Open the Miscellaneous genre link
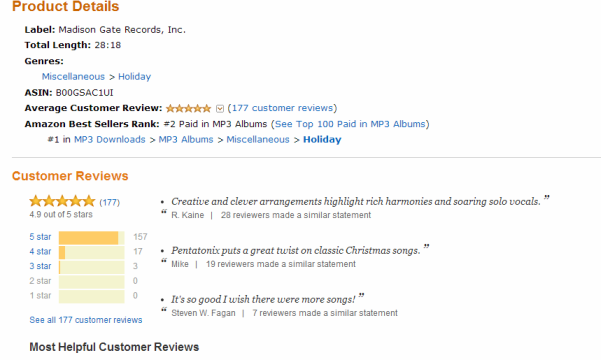Image resolution: width=601 pixels, height=360 pixels. click(x=73, y=77)
